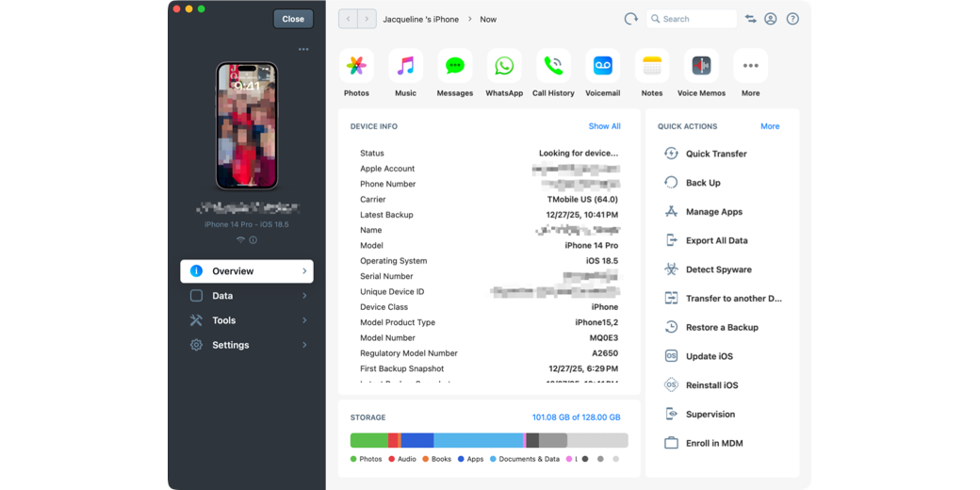Expand the Tools sidebar section
This screenshot has width=980, height=490.
pyautogui.click(x=247, y=320)
